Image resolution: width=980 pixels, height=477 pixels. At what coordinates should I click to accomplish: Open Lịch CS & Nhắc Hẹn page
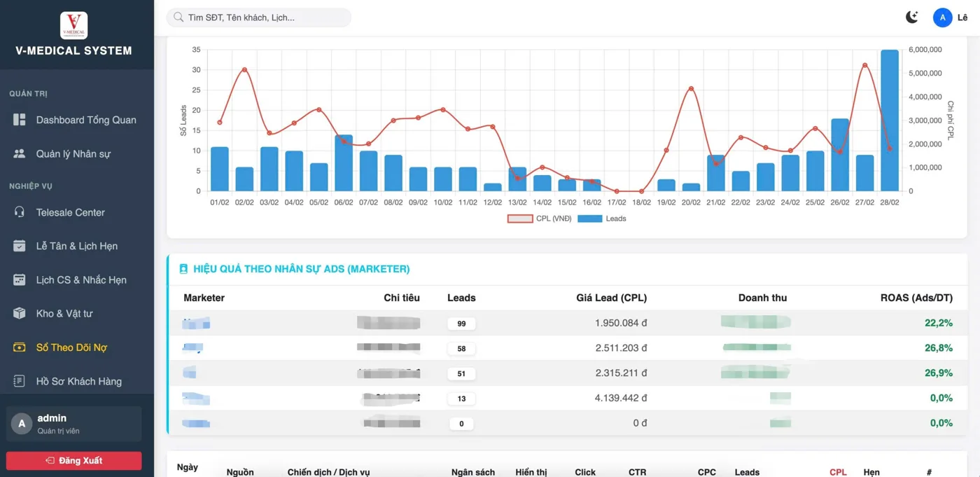click(77, 279)
